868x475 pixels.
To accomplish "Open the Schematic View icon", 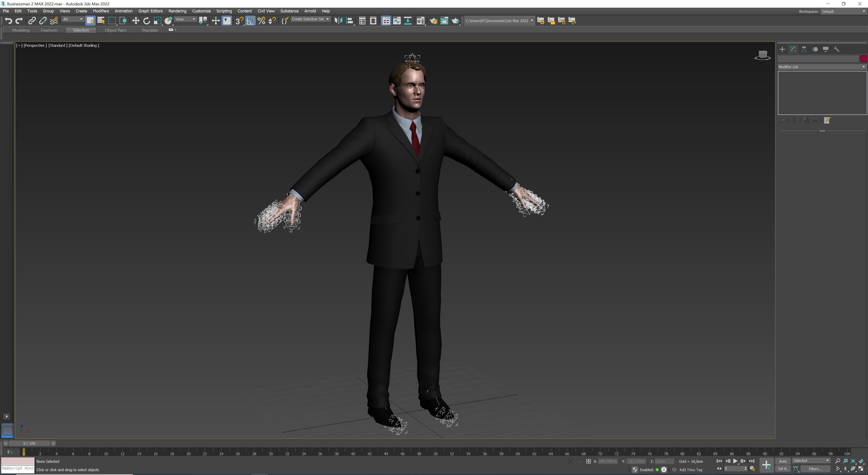I will click(408, 21).
